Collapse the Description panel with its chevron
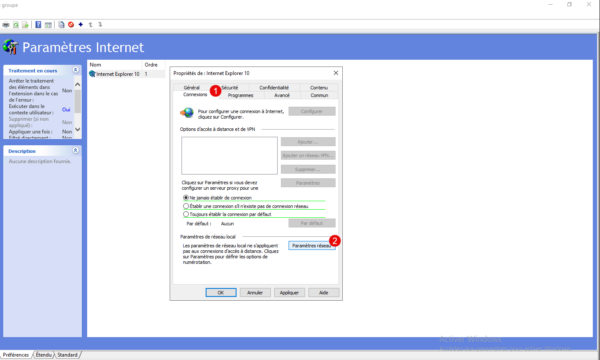This screenshot has width=600, height=360. (x=75, y=150)
